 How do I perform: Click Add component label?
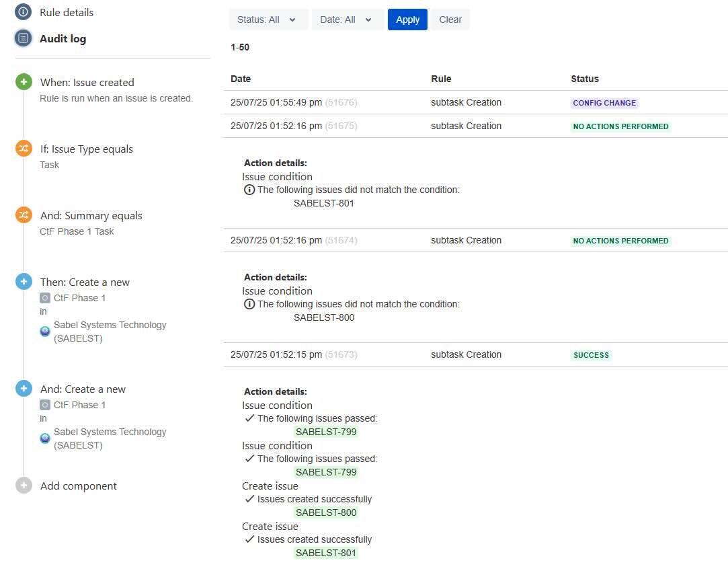point(79,486)
